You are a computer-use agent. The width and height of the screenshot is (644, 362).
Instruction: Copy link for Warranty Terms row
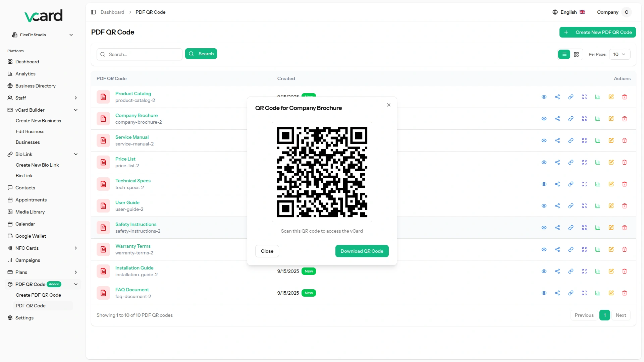pos(571,249)
